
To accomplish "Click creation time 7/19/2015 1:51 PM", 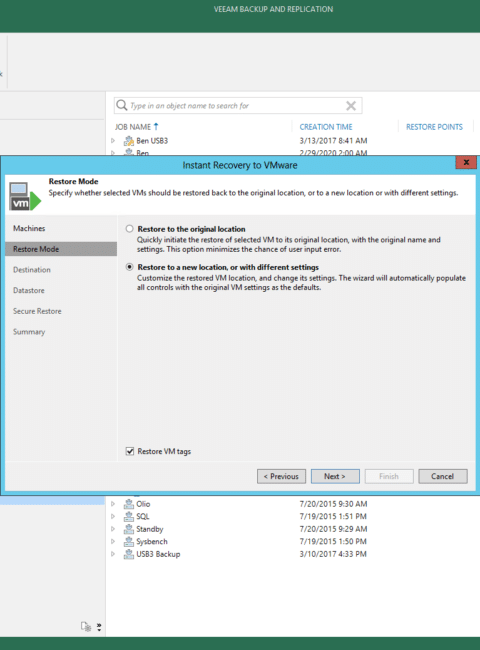I will click(x=333, y=517).
